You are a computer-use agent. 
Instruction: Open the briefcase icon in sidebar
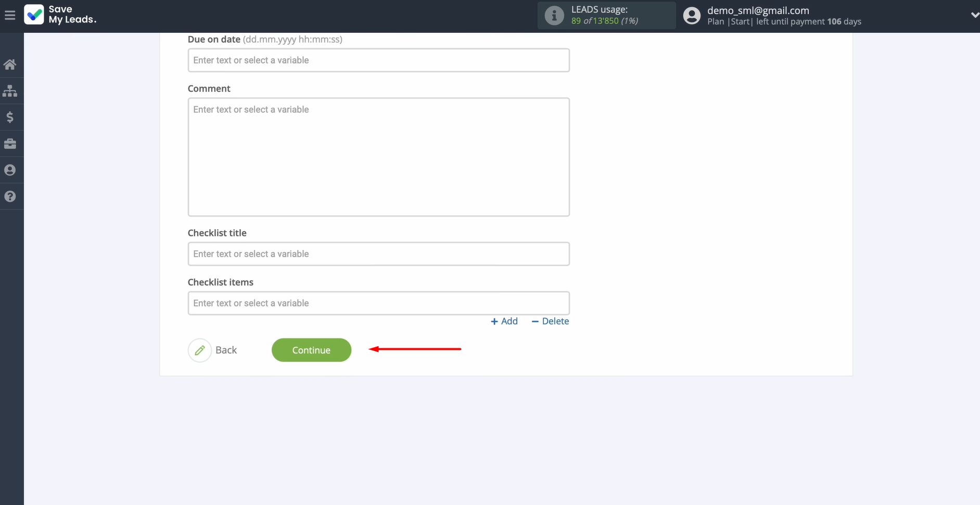[x=10, y=144]
